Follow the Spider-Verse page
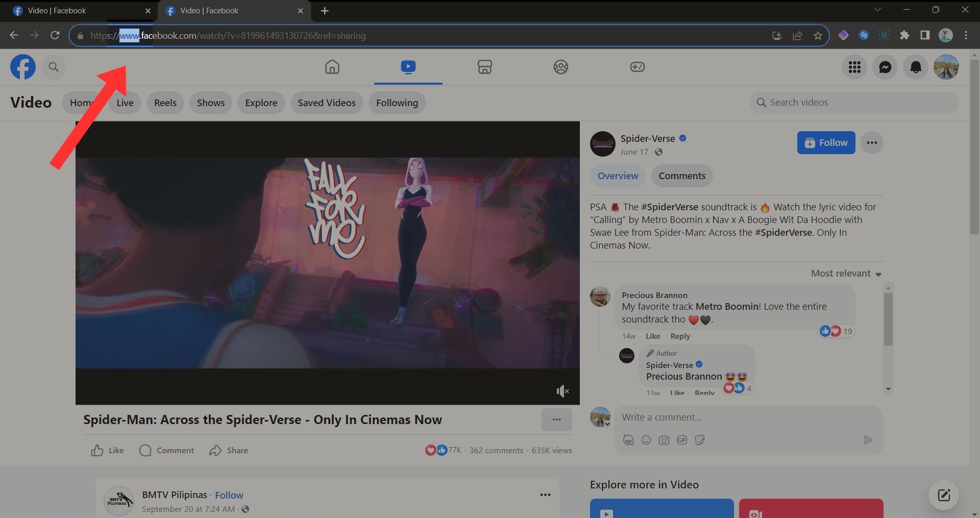Image resolution: width=980 pixels, height=518 pixels. (x=826, y=143)
